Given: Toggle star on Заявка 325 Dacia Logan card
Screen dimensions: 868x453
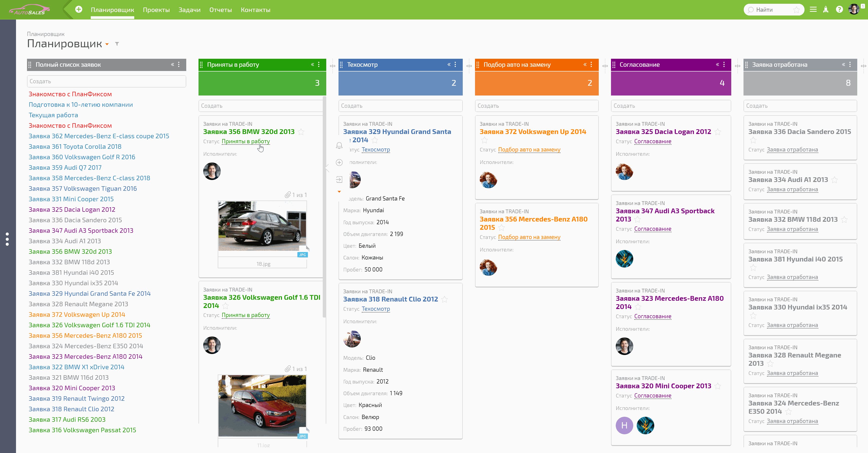Looking at the screenshot, I should (x=718, y=132).
